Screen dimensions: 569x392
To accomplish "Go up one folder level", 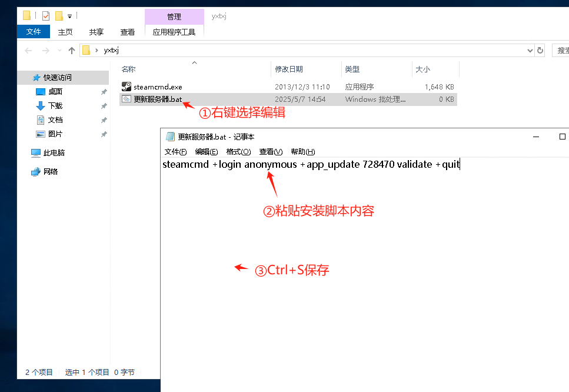I will coord(72,51).
